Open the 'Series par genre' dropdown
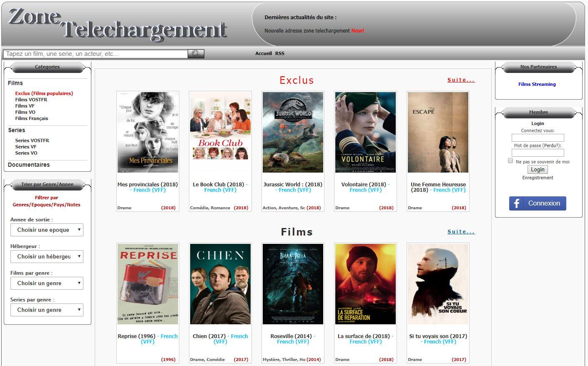588x366 pixels. click(x=47, y=310)
